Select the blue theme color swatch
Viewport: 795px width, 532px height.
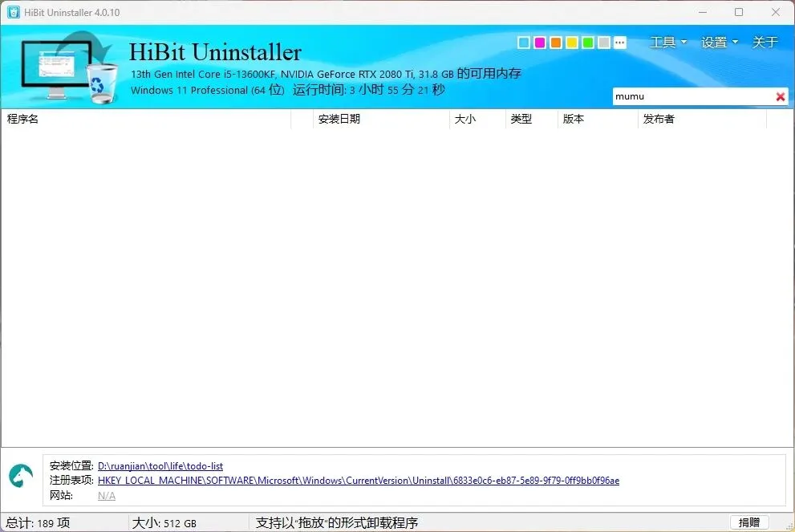tap(524, 43)
